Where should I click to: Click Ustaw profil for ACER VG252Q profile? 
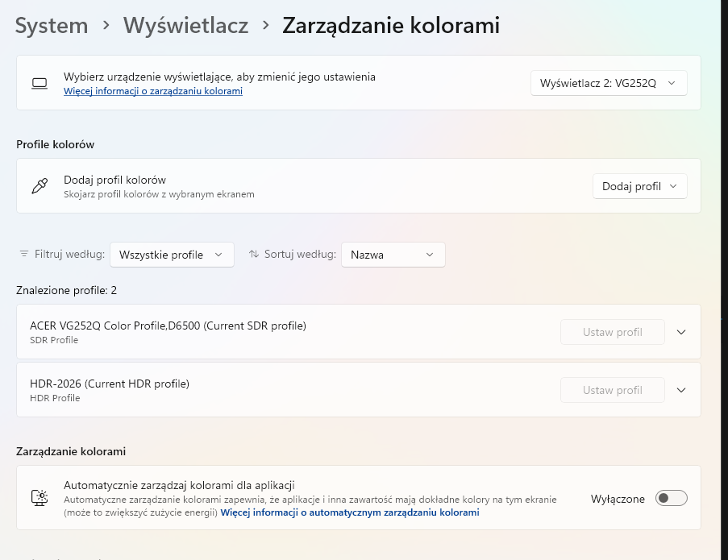(x=613, y=332)
